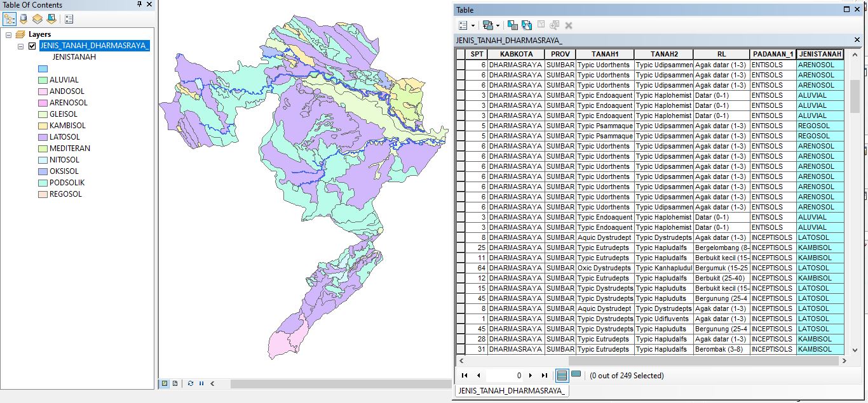Go to the last record
The image size is (868, 403).
544,375
